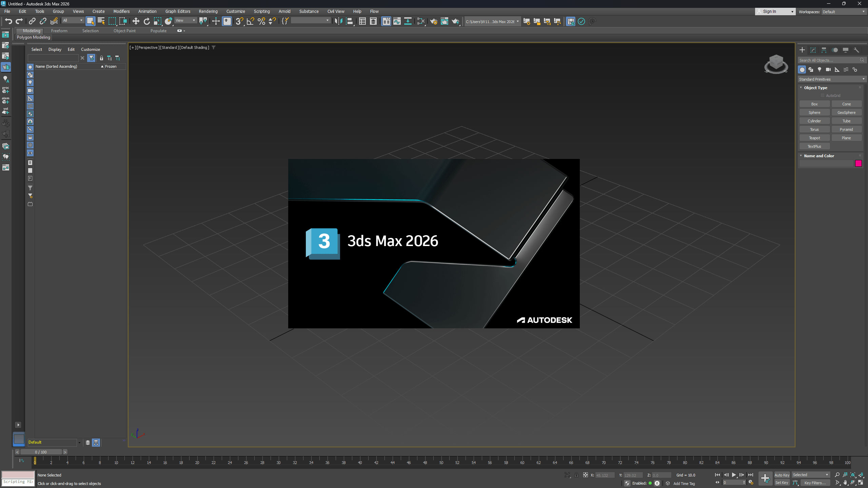Image resolution: width=868 pixels, height=488 pixels.
Task: Select the Cameras category in the command panel
Action: [827, 69]
